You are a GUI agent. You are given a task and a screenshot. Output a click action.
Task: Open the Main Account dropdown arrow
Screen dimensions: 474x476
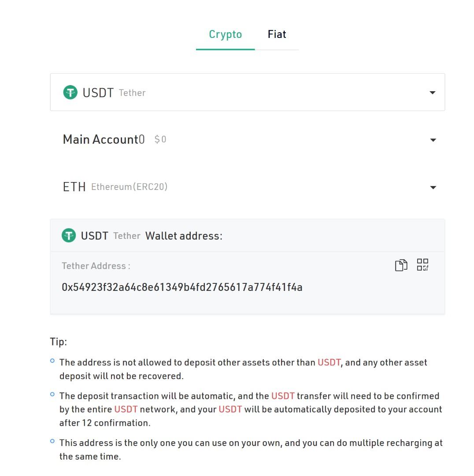433,140
